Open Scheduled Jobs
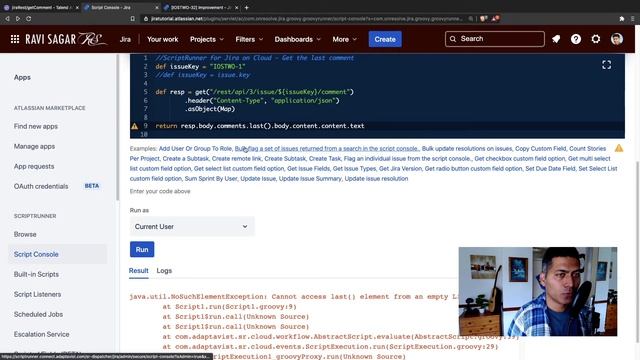 pyautogui.click(x=38, y=314)
